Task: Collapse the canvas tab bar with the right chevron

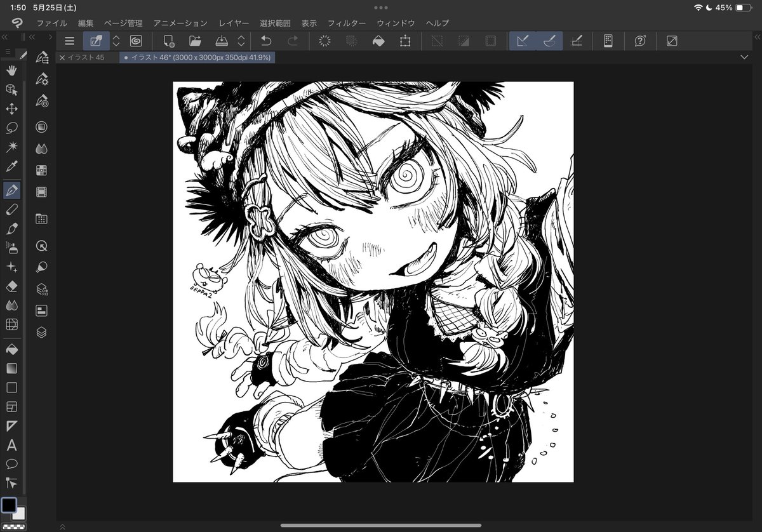Action: 744,57
